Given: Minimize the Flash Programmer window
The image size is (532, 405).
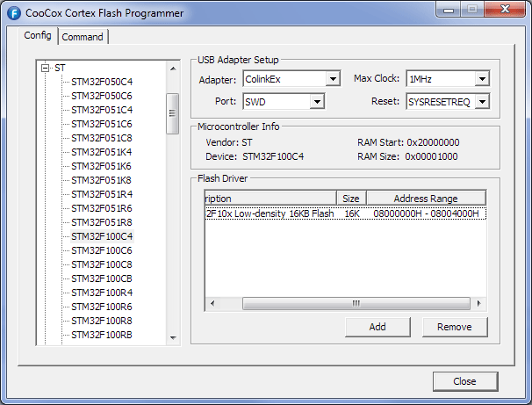Looking at the screenshot, I should [449, 10].
